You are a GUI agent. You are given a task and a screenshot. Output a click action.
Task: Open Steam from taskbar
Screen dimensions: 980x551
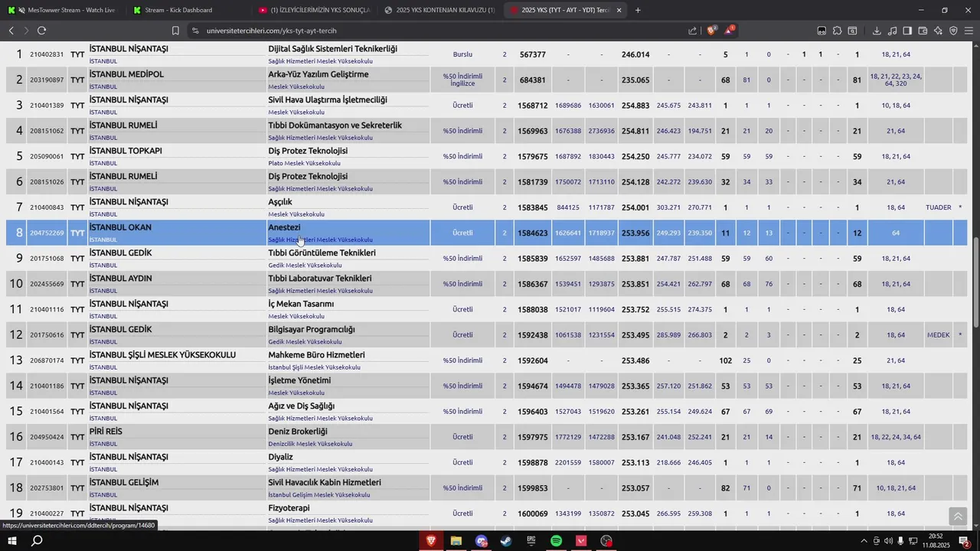(506, 541)
